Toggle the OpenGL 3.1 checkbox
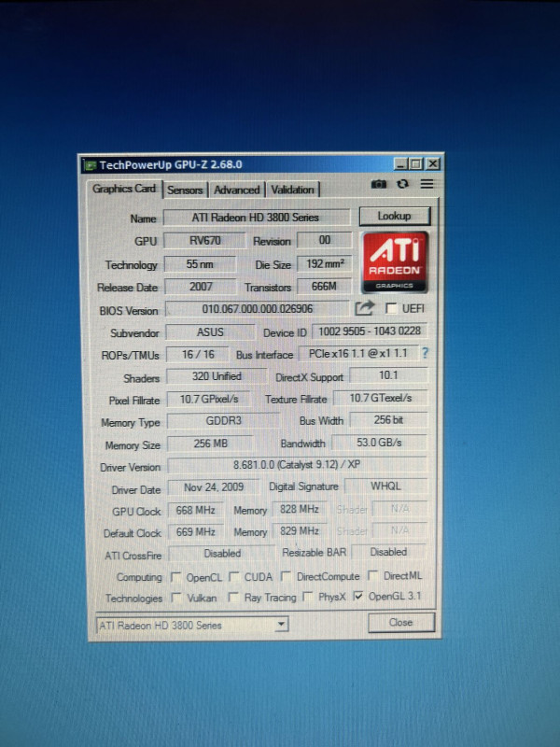This screenshot has height=747, width=560. (358, 596)
